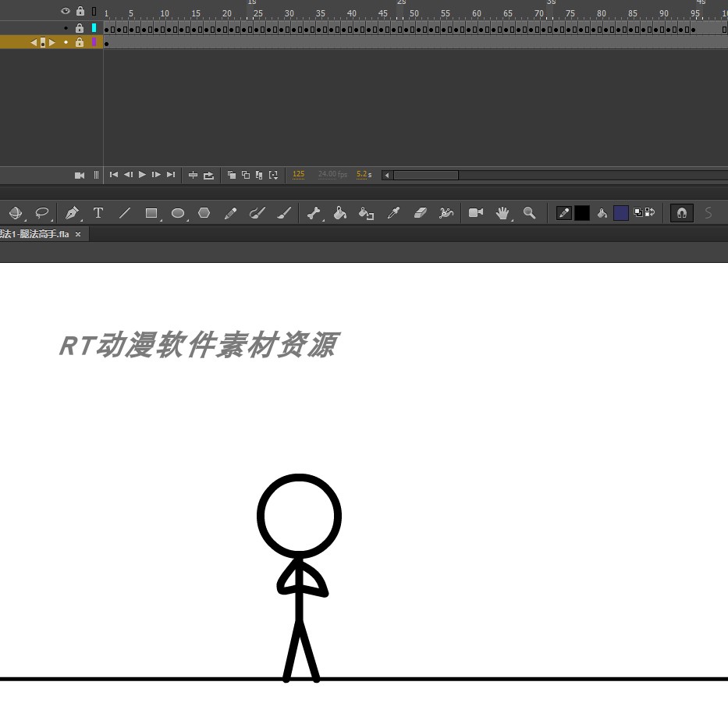Select the Eyedropper tool
Viewport: 728px width, 728px height.
click(394, 213)
